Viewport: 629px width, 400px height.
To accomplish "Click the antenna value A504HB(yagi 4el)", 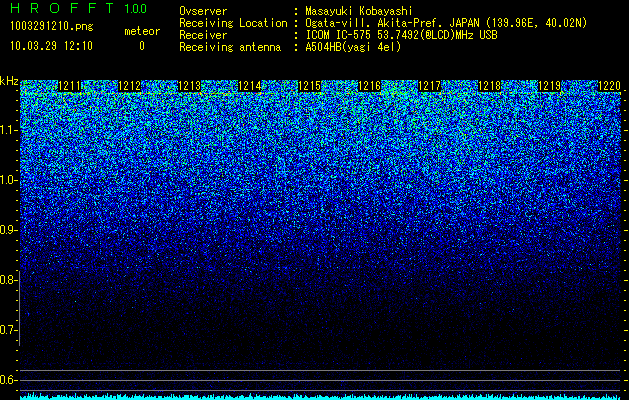I will coord(353,47).
